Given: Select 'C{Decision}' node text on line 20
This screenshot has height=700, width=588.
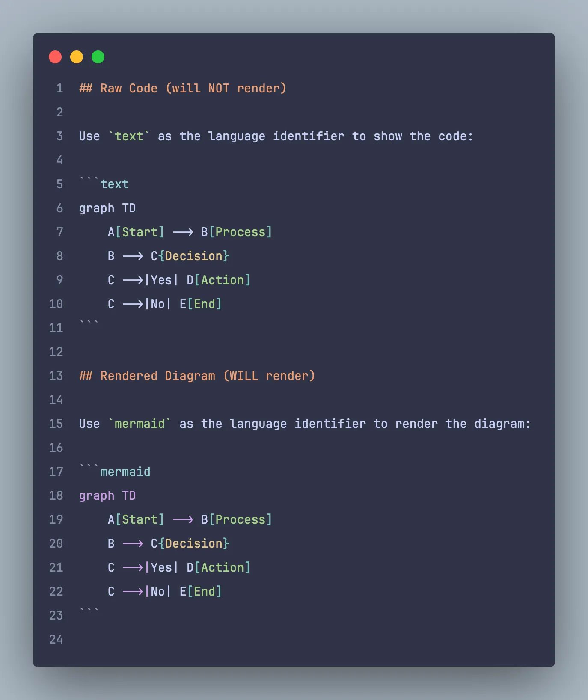Looking at the screenshot, I should (190, 543).
